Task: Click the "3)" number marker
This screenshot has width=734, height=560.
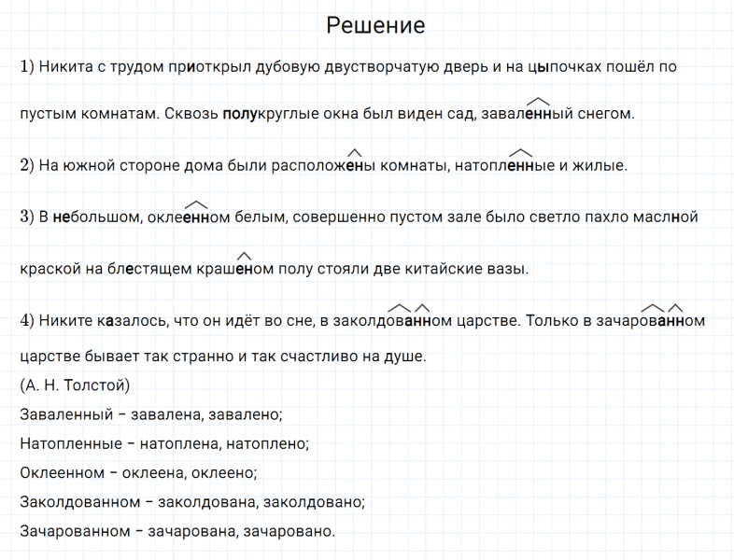Action: pos(27,217)
